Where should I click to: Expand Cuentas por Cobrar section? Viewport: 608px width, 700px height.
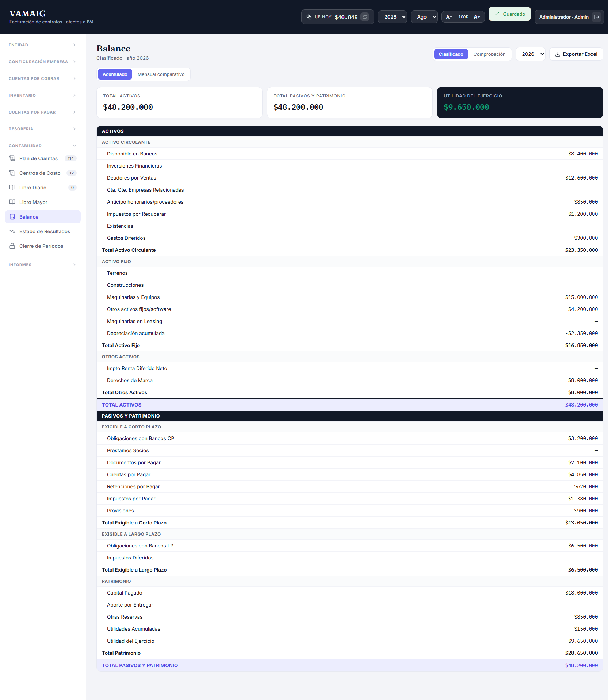43,78
